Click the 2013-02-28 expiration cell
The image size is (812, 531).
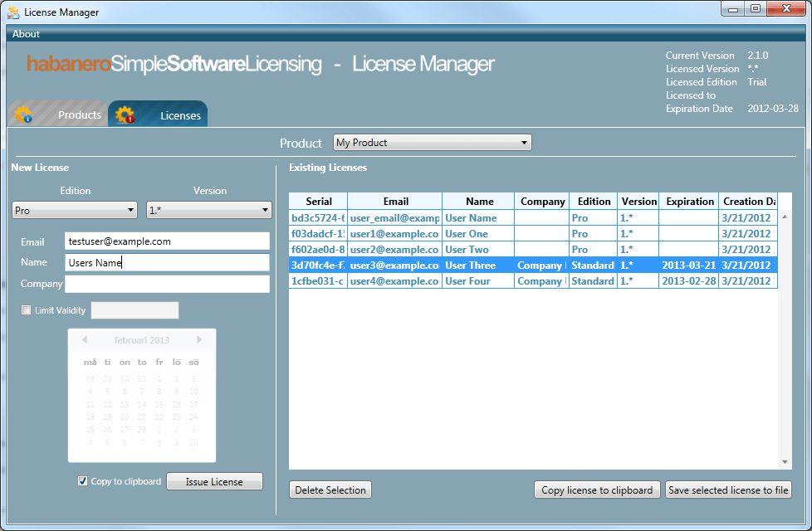[x=689, y=281]
